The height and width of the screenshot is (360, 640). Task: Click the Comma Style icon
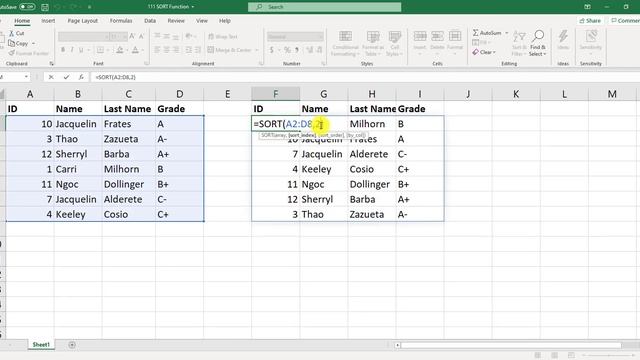[297, 50]
